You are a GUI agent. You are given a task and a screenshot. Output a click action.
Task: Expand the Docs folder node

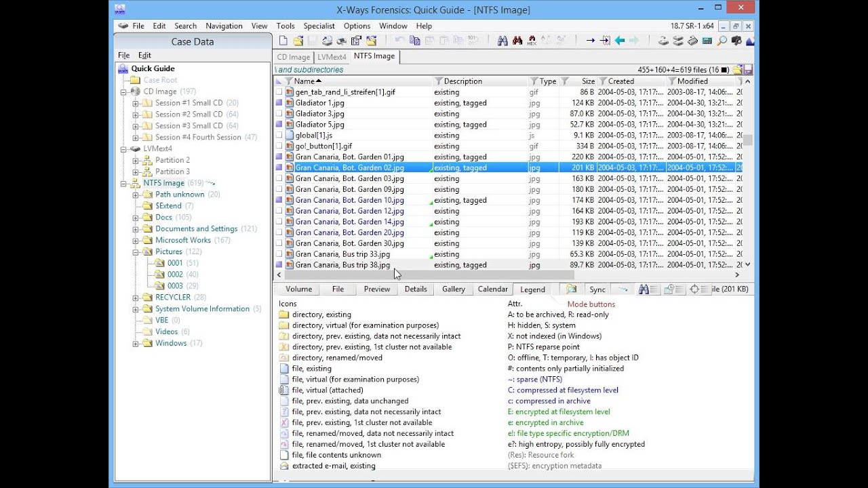pyautogui.click(x=136, y=218)
